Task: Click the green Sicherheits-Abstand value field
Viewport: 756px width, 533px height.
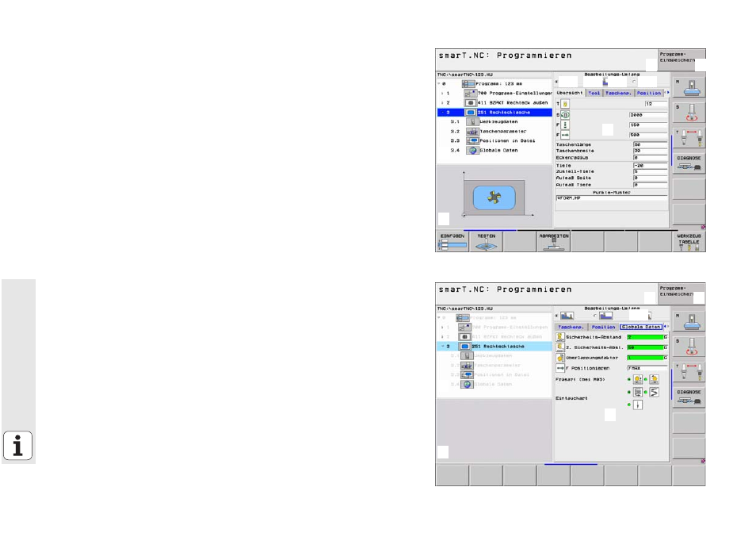Action: [x=645, y=337]
